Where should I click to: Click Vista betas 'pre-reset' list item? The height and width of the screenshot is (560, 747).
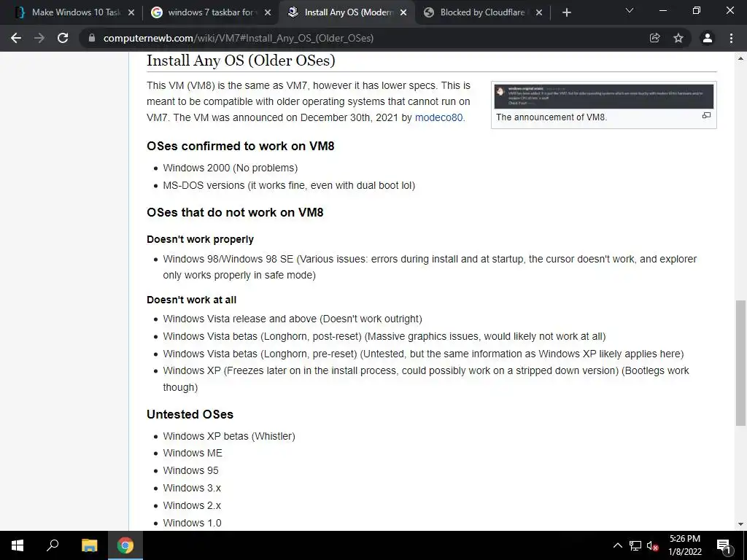(x=423, y=354)
